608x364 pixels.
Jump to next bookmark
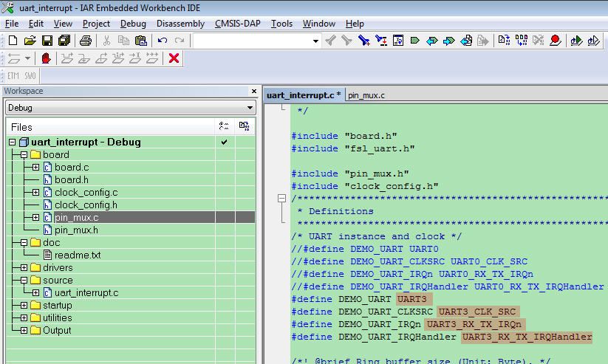click(449, 41)
